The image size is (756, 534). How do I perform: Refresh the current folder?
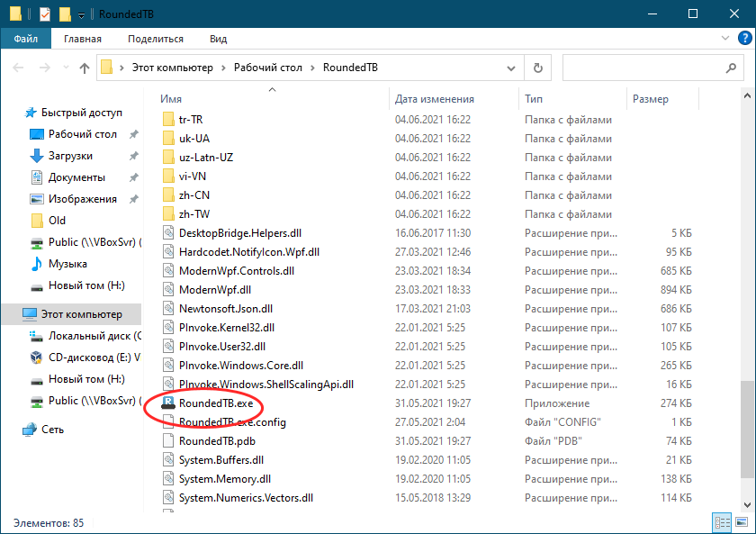tap(537, 68)
